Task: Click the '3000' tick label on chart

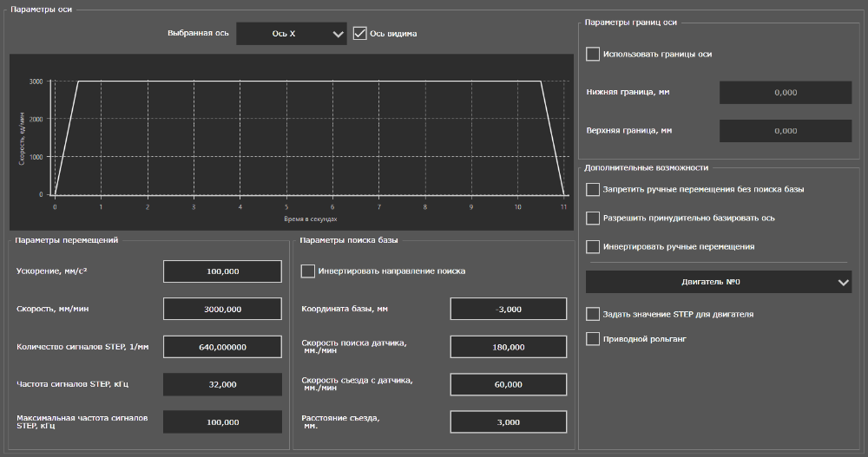Action: [36, 82]
